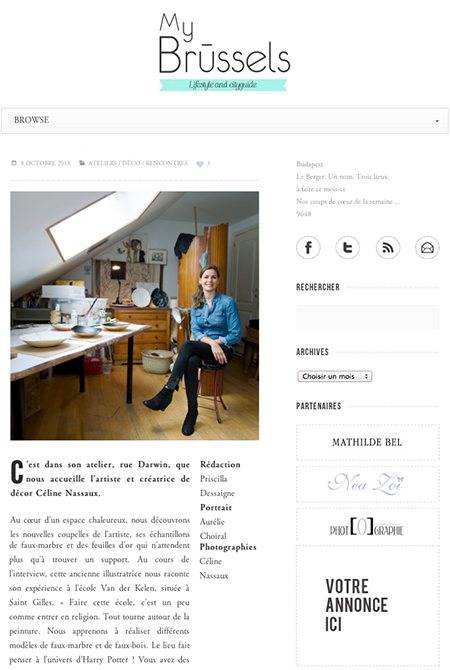Click the calendar icon beside post date
This screenshot has width=450, height=670.
coord(14,163)
